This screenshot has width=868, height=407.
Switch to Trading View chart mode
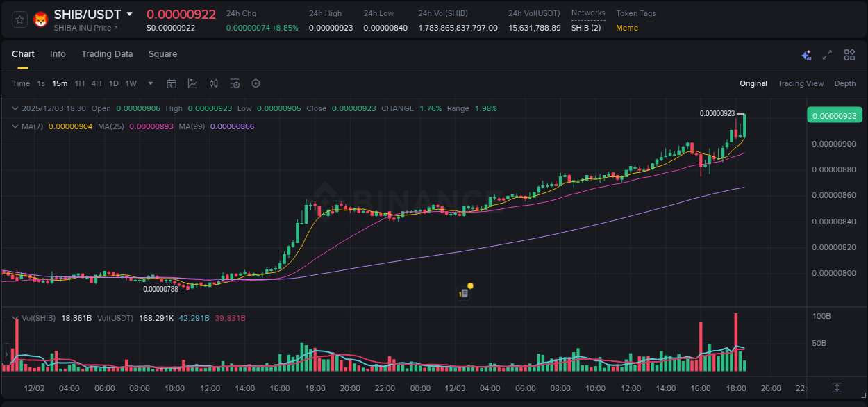pyautogui.click(x=801, y=83)
